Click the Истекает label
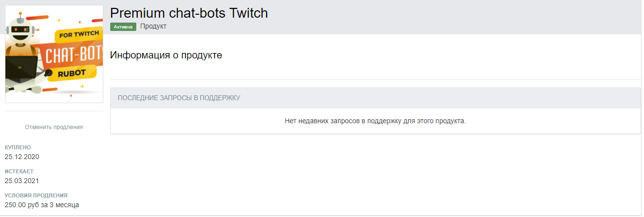644x217 pixels. tap(19, 171)
